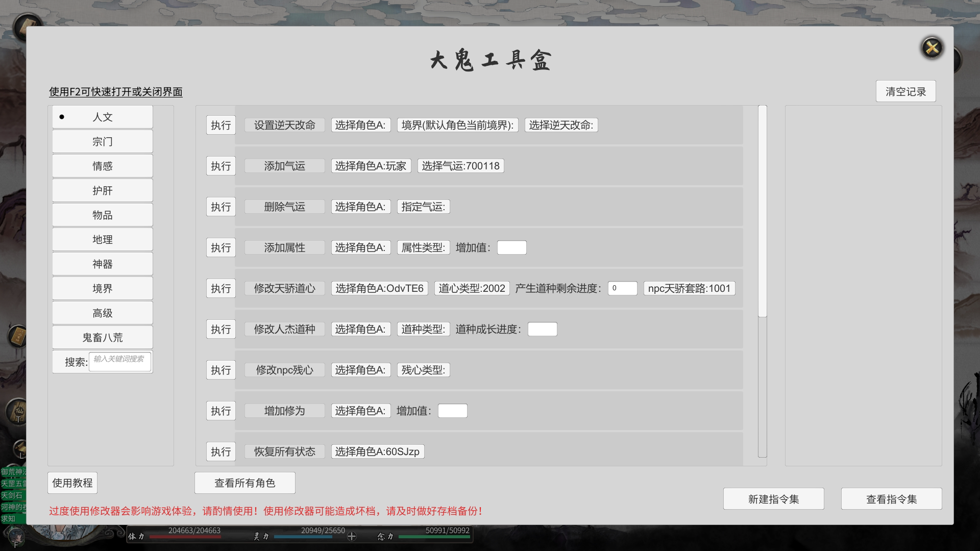Open 道心类型:2002 dropdown
The image size is (980, 551).
[x=471, y=288]
